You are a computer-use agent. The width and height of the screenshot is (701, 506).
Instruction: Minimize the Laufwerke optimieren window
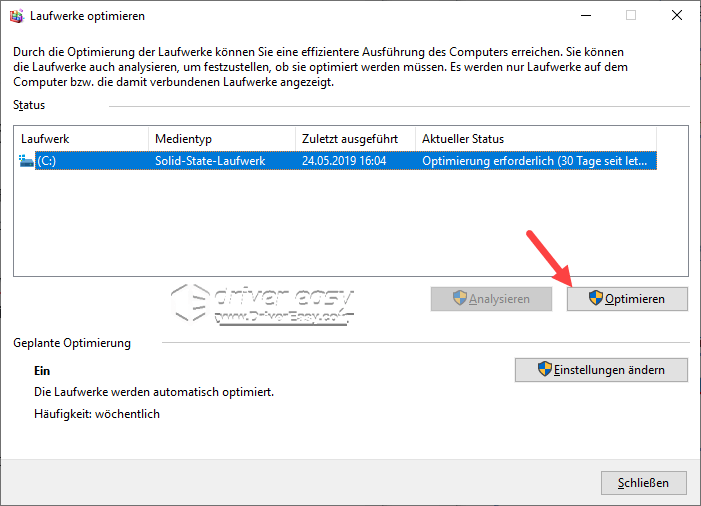[586, 16]
